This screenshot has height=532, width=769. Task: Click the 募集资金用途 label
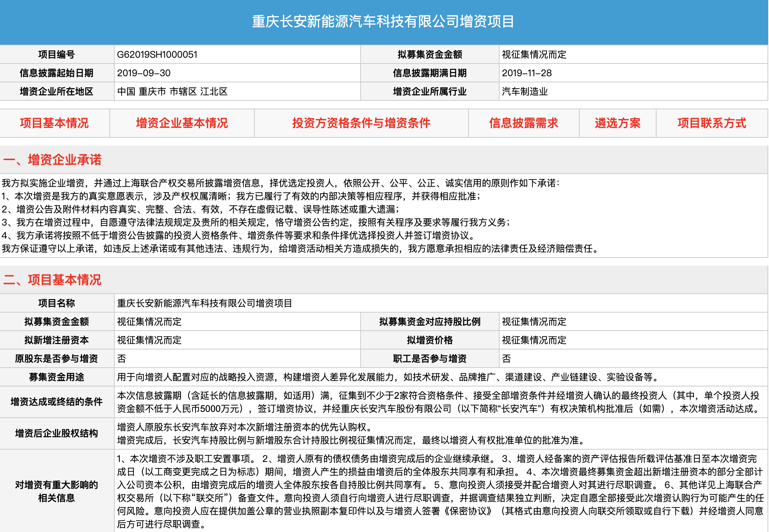coord(57,377)
